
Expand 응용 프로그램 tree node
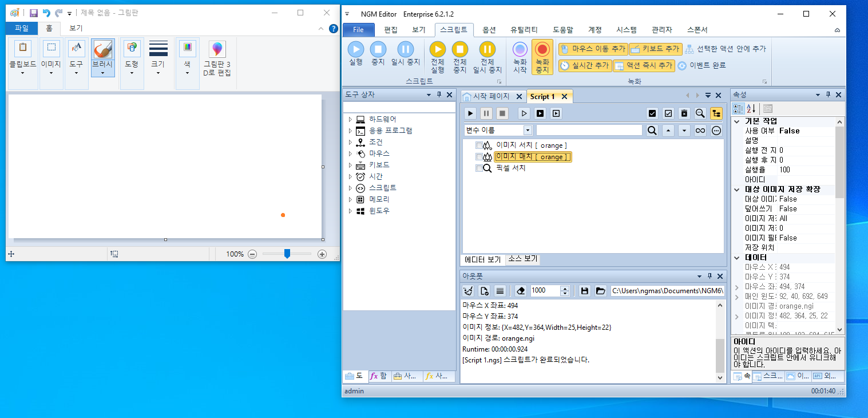click(x=350, y=131)
